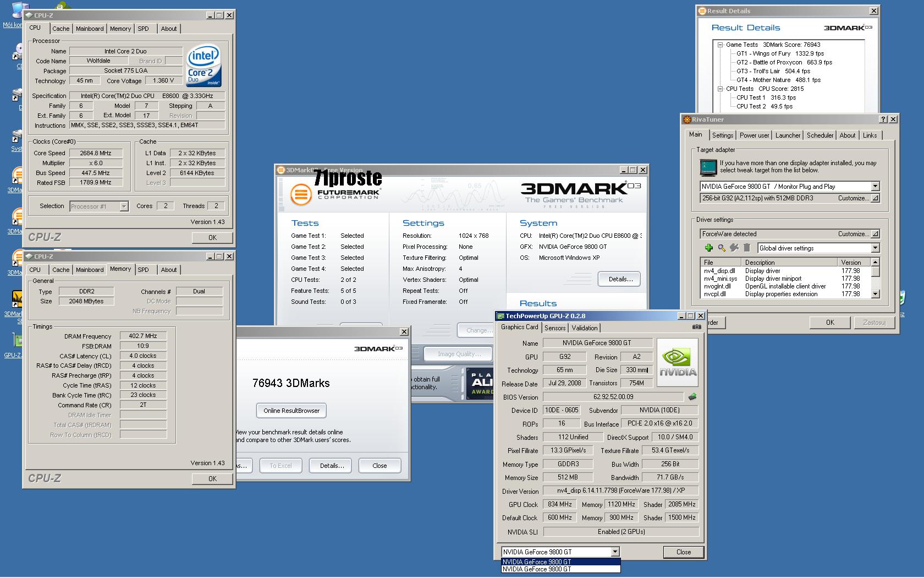Click Details... button in the score dialog

coord(332,466)
